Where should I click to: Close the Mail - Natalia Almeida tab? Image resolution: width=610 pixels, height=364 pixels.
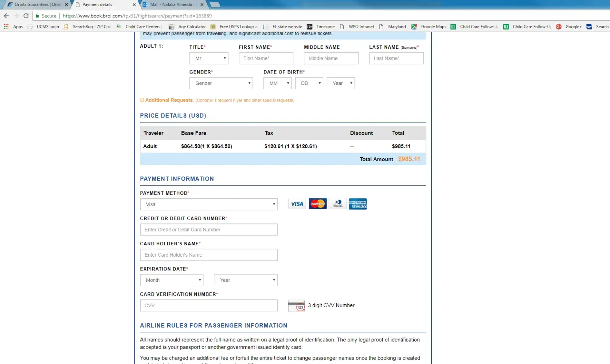click(x=202, y=5)
